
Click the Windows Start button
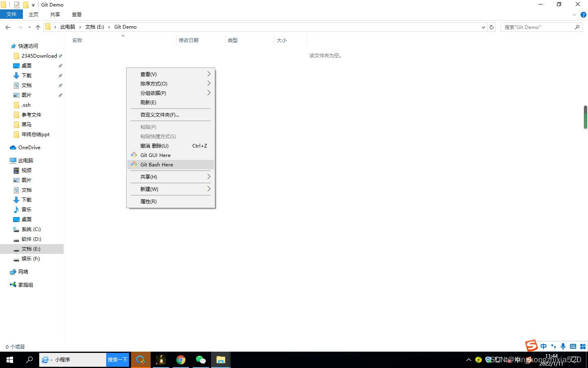point(10,360)
